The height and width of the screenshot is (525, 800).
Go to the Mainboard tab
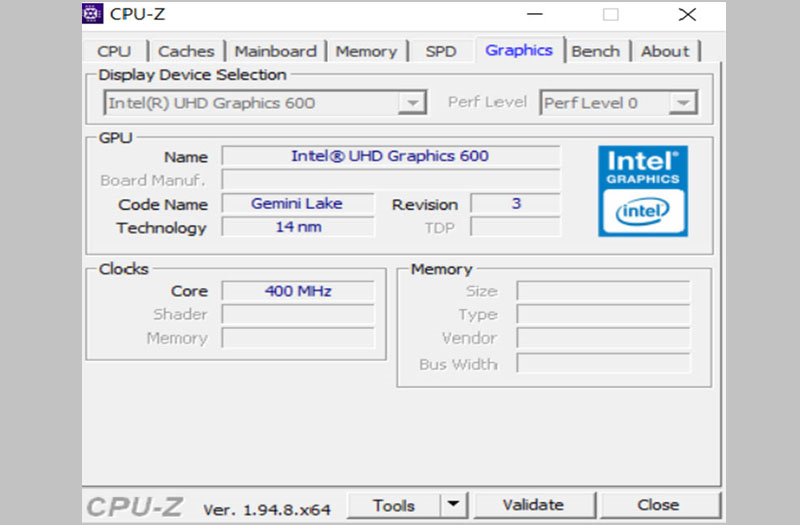pyautogui.click(x=276, y=51)
